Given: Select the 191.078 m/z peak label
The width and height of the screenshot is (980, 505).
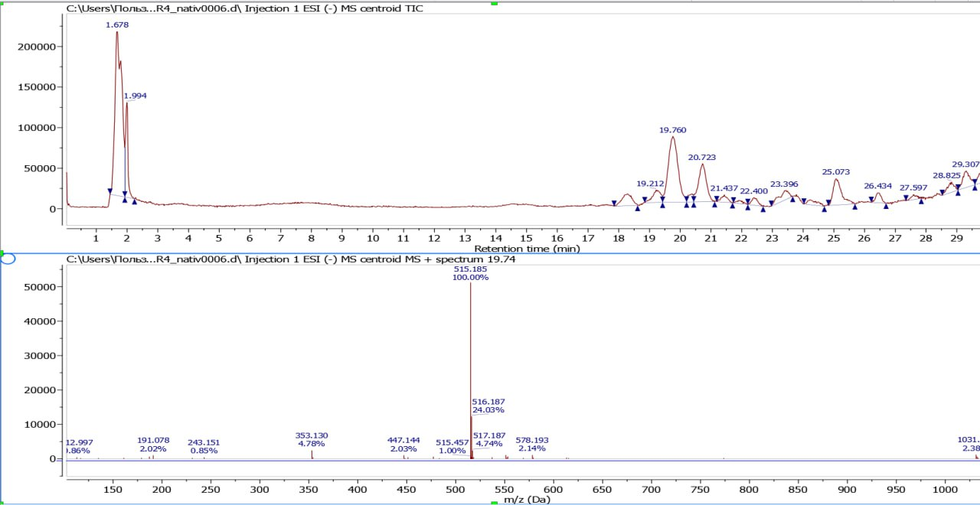Looking at the screenshot, I should click(153, 441).
